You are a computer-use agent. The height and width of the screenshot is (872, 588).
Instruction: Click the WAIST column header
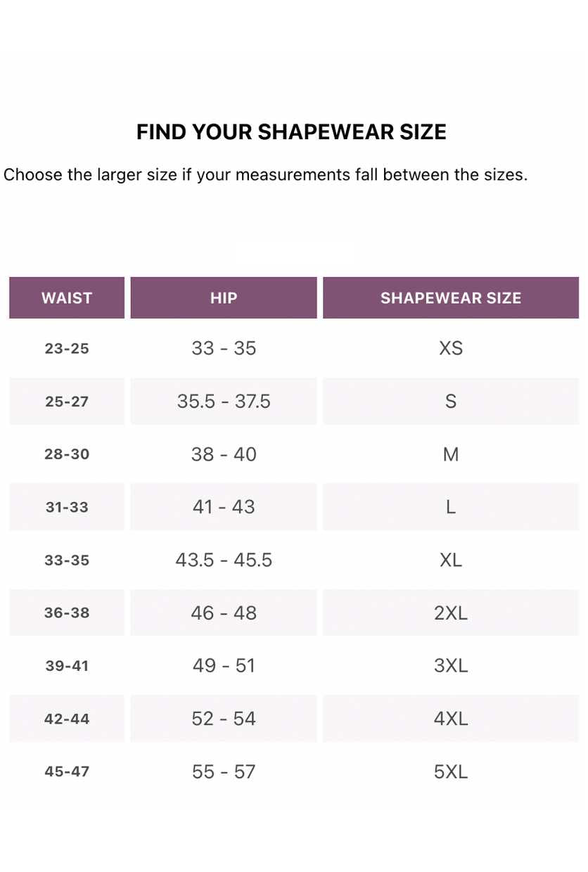click(x=67, y=297)
